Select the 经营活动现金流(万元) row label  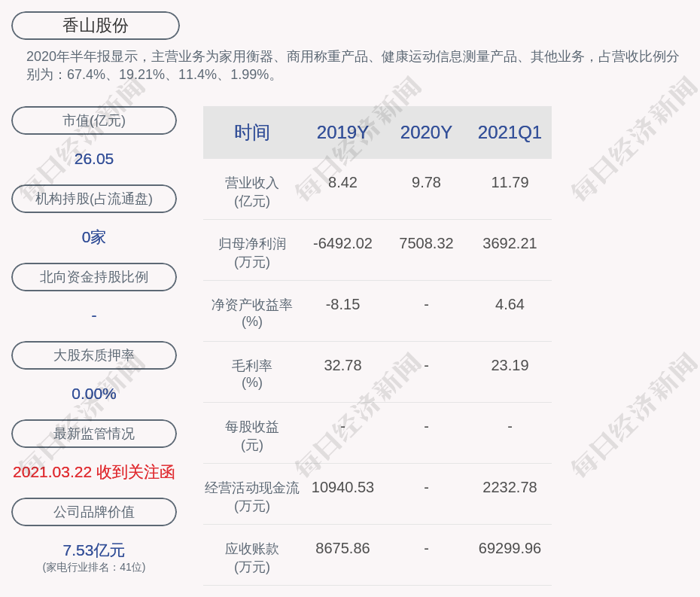click(x=251, y=496)
